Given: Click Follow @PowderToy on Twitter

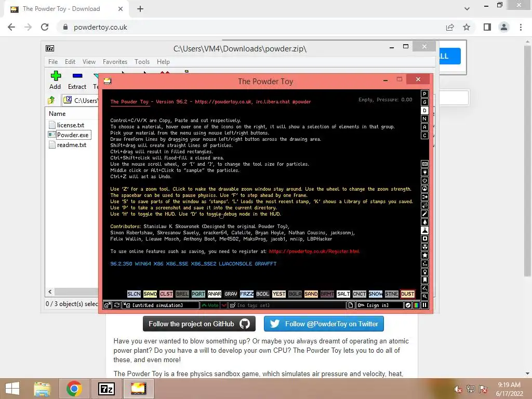Looking at the screenshot, I should [324, 324].
